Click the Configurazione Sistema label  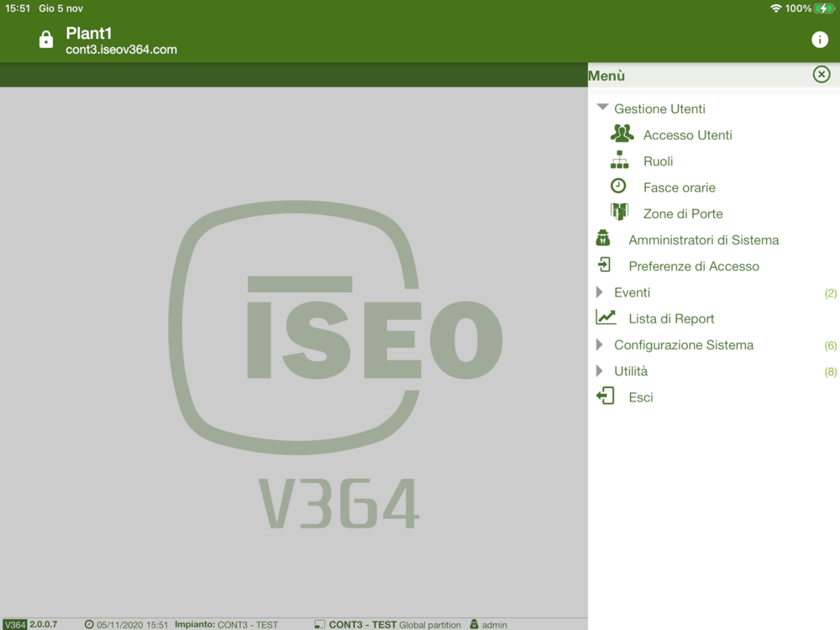click(x=684, y=345)
